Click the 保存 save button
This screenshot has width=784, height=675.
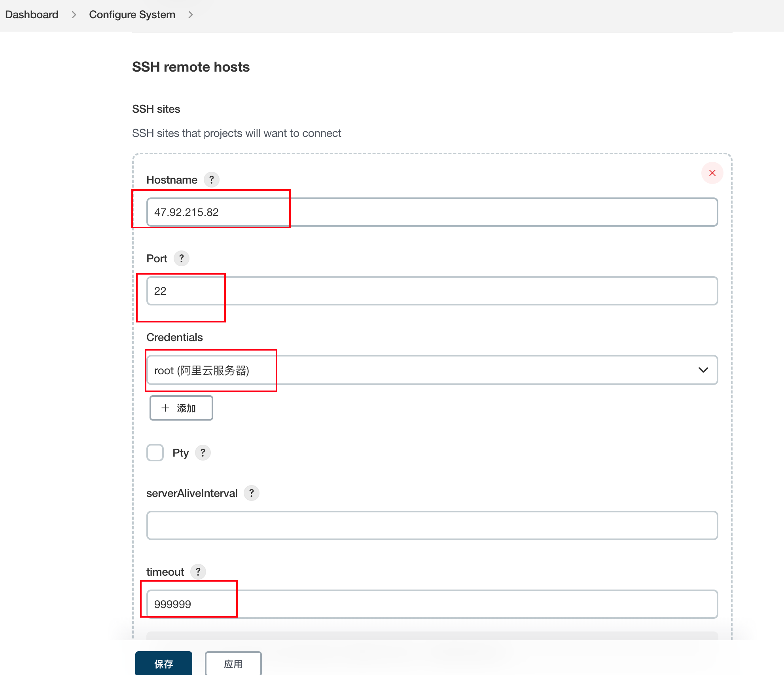pos(164,664)
